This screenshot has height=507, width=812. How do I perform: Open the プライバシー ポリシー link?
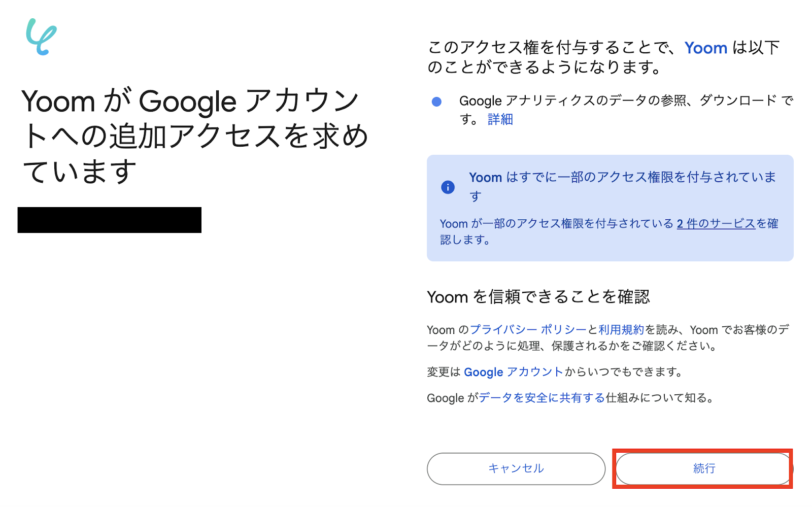click(x=528, y=330)
